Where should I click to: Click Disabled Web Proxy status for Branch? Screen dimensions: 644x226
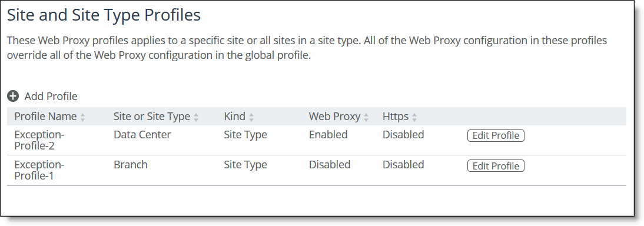tap(330, 165)
